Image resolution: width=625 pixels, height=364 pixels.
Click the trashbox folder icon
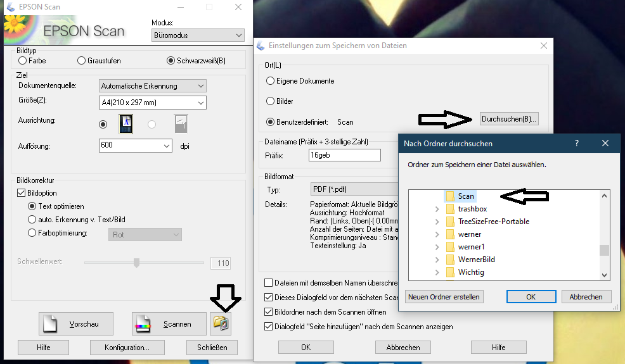click(x=450, y=209)
